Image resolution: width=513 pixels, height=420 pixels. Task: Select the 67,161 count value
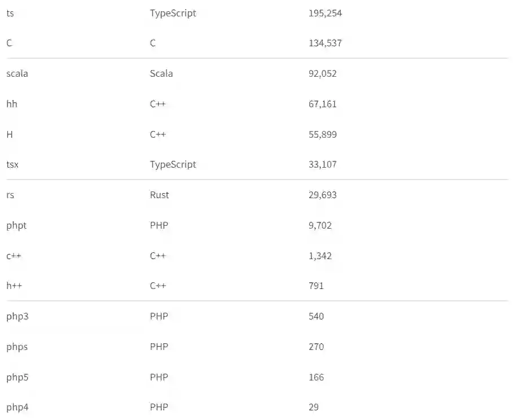[323, 104]
